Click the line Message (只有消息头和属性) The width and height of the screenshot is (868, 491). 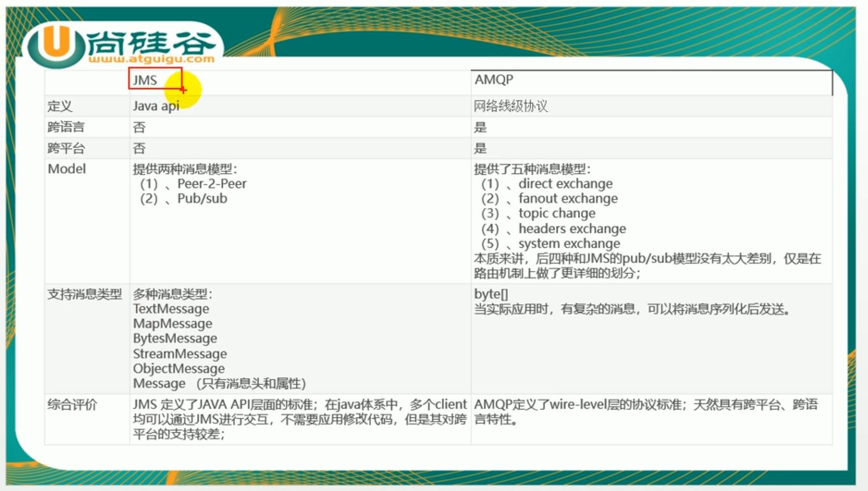click(x=219, y=384)
